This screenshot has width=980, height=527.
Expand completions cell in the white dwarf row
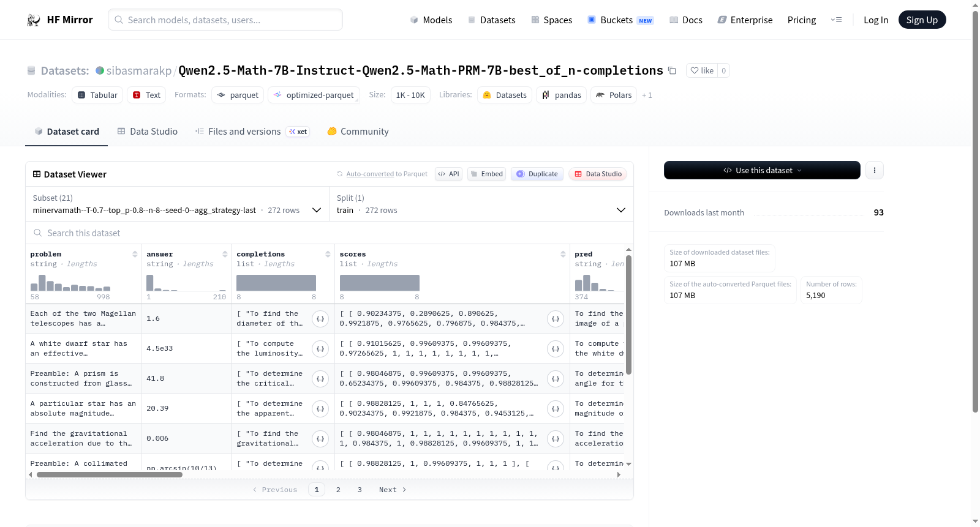[x=320, y=349]
